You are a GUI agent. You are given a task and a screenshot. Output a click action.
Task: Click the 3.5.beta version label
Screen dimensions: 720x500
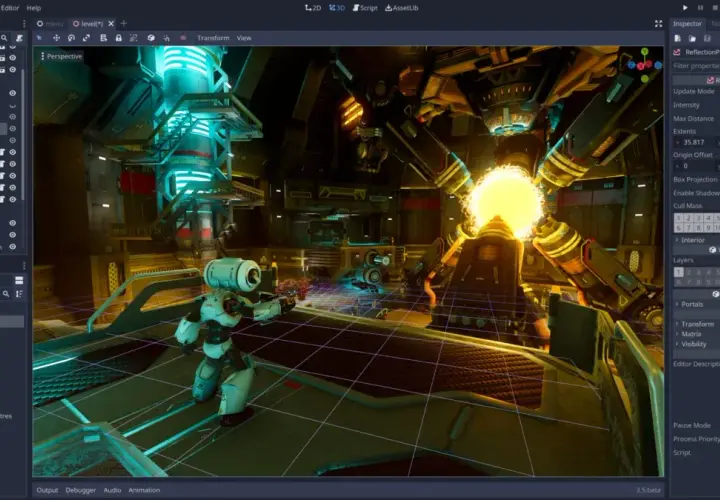pos(648,490)
